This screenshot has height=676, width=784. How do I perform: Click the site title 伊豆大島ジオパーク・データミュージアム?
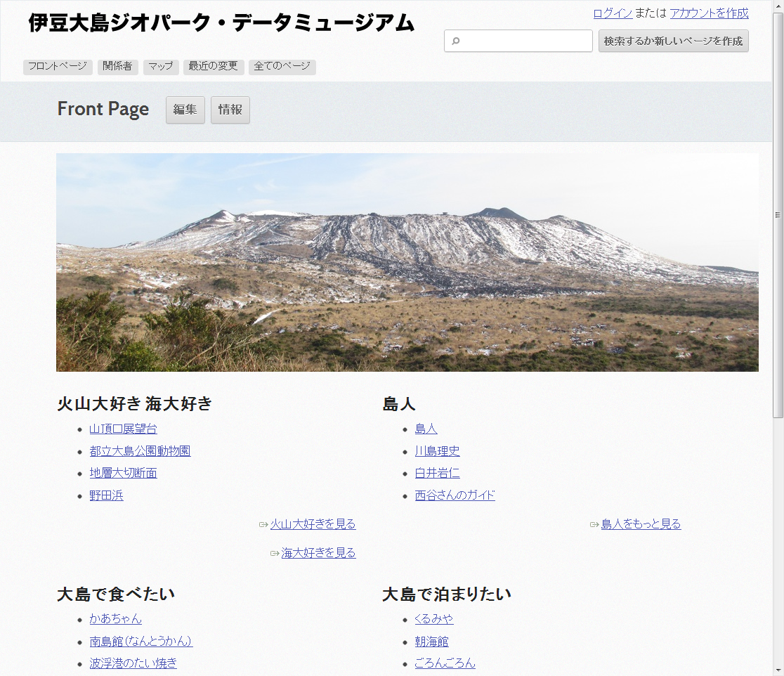[221, 23]
